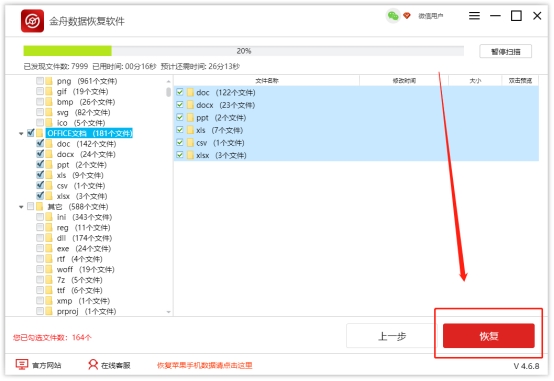Open 官方网站 link
Screen dimensions: 554x381
click(x=46, y=365)
